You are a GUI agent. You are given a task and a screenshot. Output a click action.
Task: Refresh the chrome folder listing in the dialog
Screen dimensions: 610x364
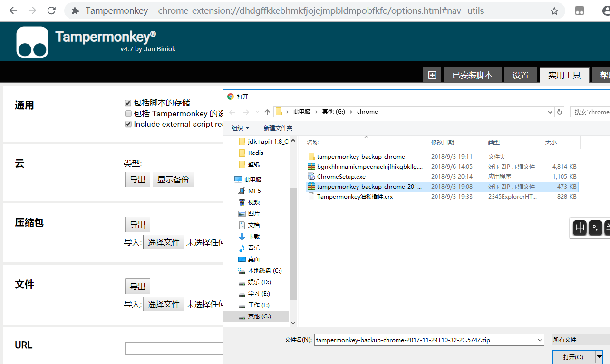[560, 112]
